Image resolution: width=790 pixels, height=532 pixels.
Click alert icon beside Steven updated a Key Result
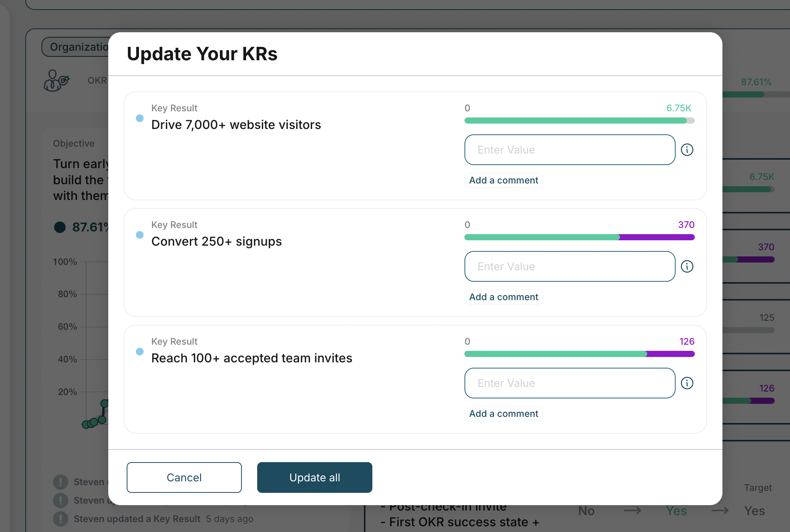tap(61, 519)
